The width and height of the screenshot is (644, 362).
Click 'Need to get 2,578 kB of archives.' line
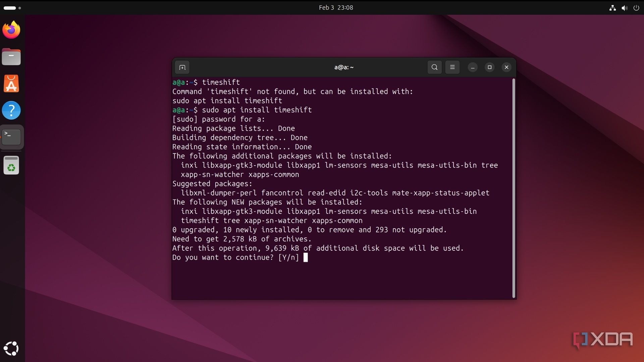242,239
